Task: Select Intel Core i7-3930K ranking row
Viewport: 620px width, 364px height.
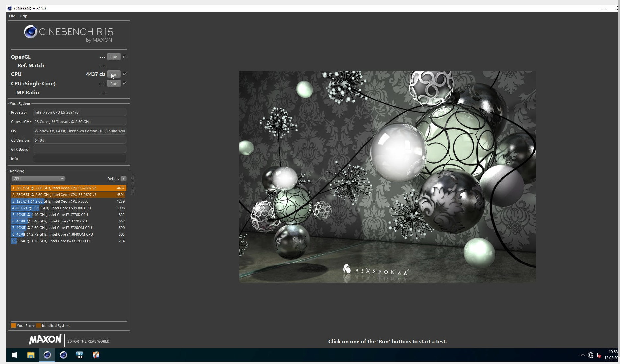Action: tap(69, 208)
